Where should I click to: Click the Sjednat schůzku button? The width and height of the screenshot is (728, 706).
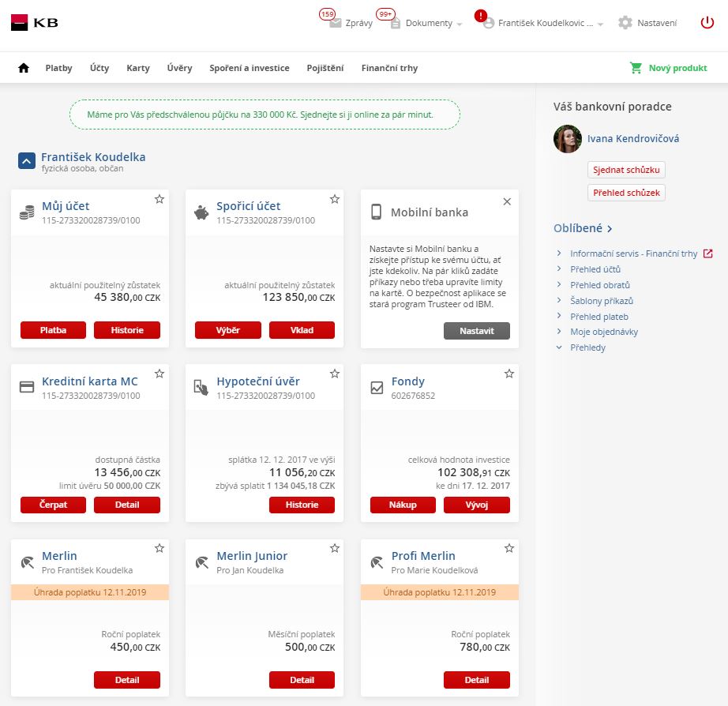(626, 169)
